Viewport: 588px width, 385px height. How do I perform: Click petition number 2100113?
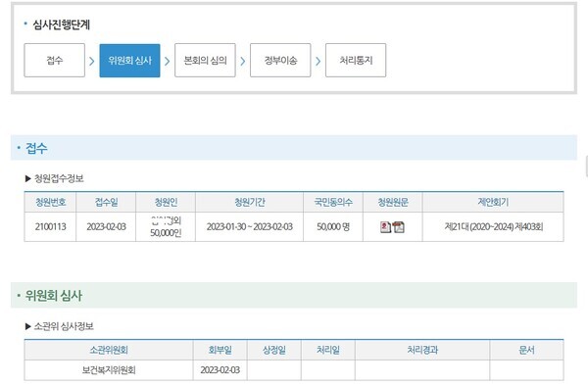[50, 227]
